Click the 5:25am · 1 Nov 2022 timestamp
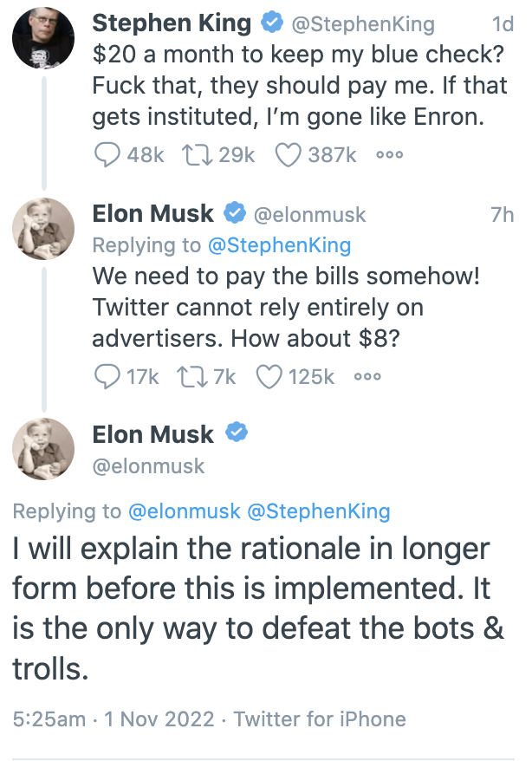Image resolution: width=532 pixels, height=761 pixels. coord(113,719)
